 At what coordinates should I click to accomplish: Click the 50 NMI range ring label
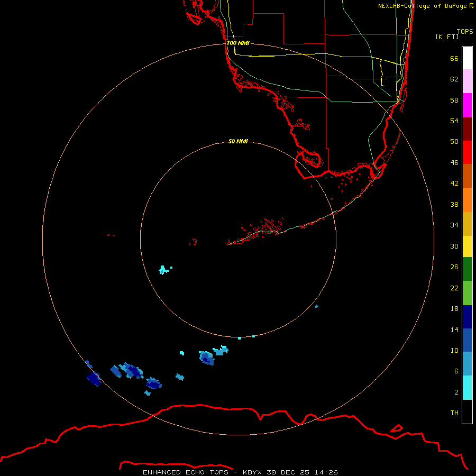pyautogui.click(x=238, y=141)
